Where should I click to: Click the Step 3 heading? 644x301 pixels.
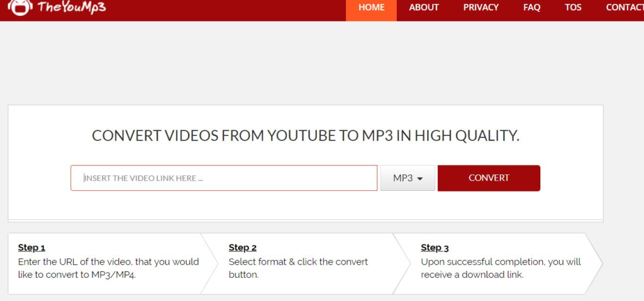click(x=435, y=248)
